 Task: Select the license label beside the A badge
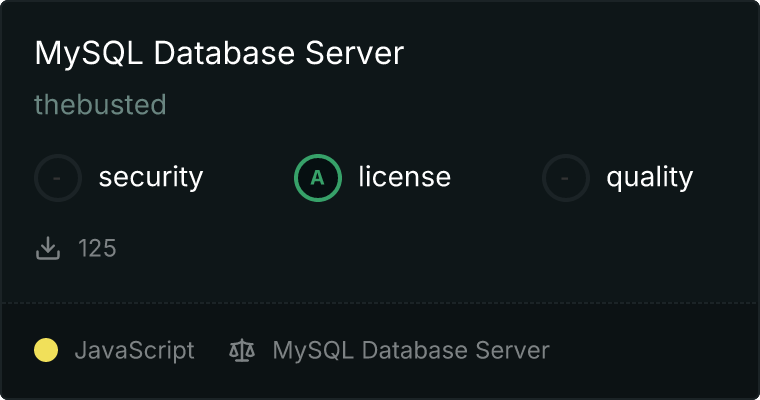(404, 178)
